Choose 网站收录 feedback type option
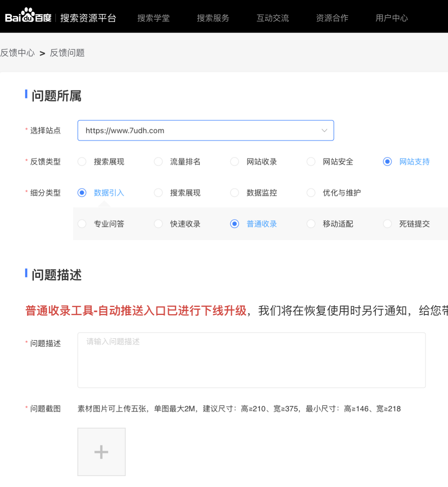The image size is (448, 487). [x=235, y=162]
